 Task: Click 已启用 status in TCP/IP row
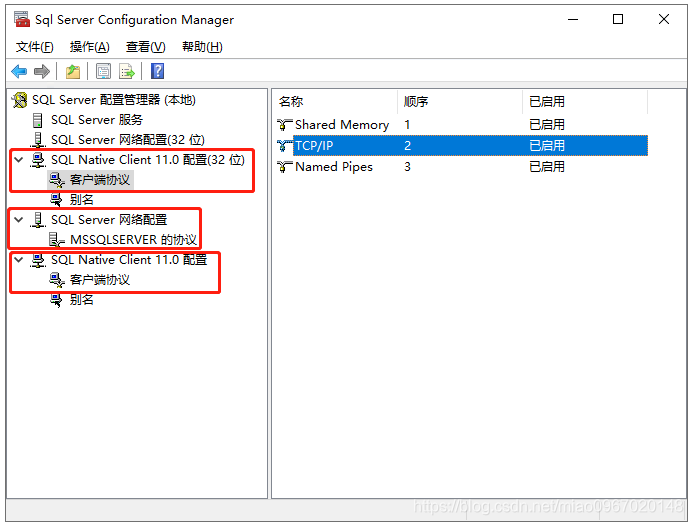point(547,145)
